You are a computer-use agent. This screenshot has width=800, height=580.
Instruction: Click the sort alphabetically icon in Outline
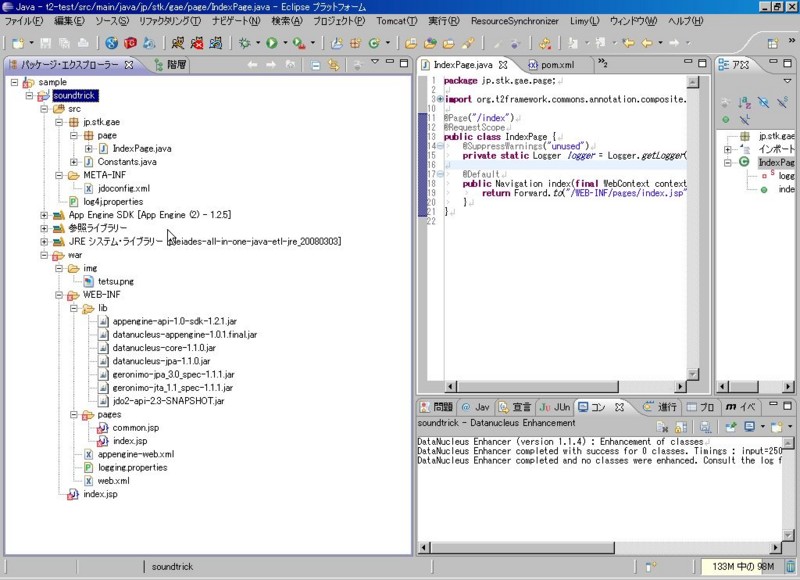744,103
